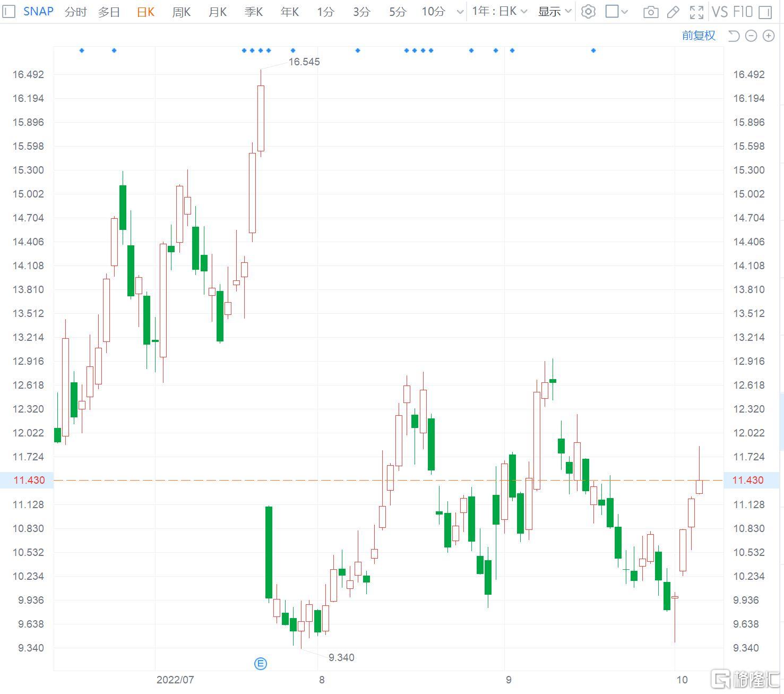Zoom out chart with minus icon
Image resolution: width=784 pixels, height=694 pixels.
751,36
